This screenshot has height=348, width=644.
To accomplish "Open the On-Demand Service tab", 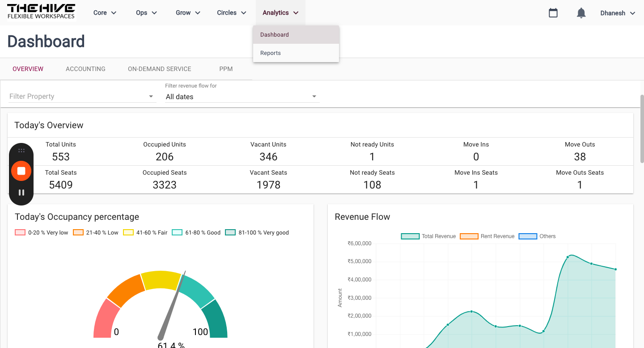I will tap(160, 69).
